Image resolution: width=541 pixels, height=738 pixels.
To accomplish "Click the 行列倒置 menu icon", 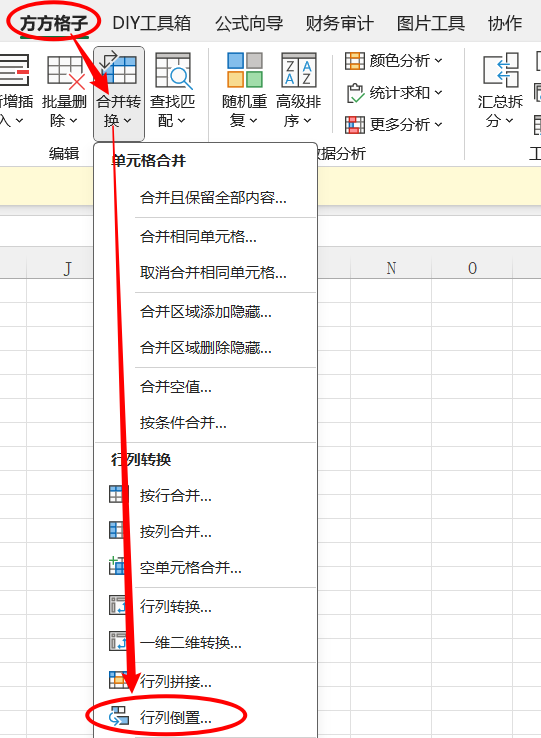I will click(118, 716).
